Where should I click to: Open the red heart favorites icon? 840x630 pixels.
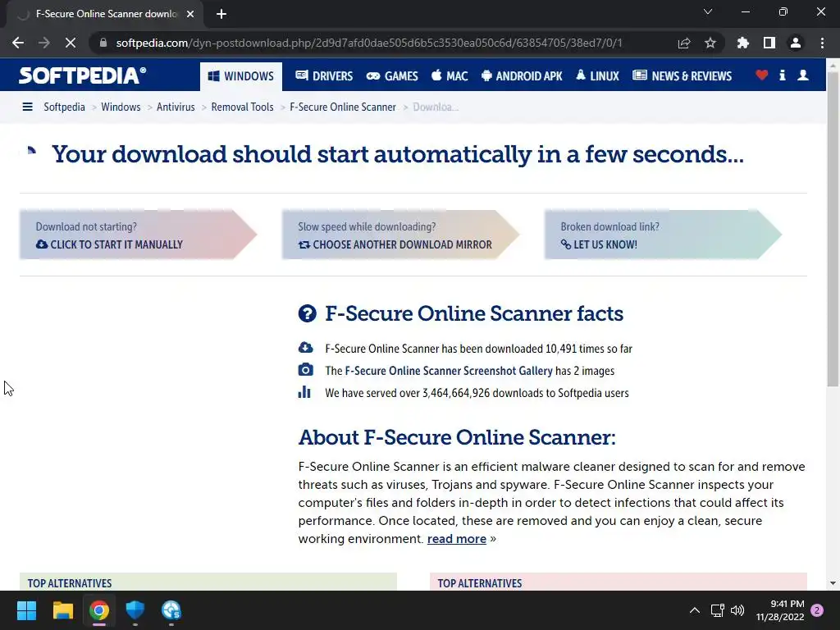762,75
